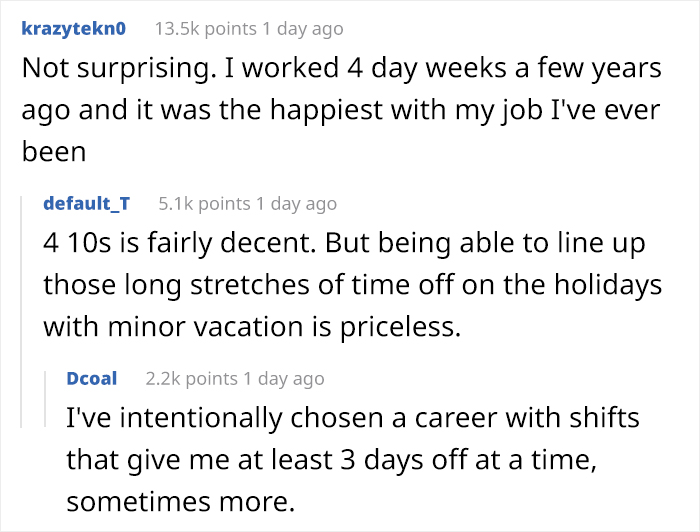Click the 'Not surprising.' opening sentence
700x532 pixels.
[98, 71]
